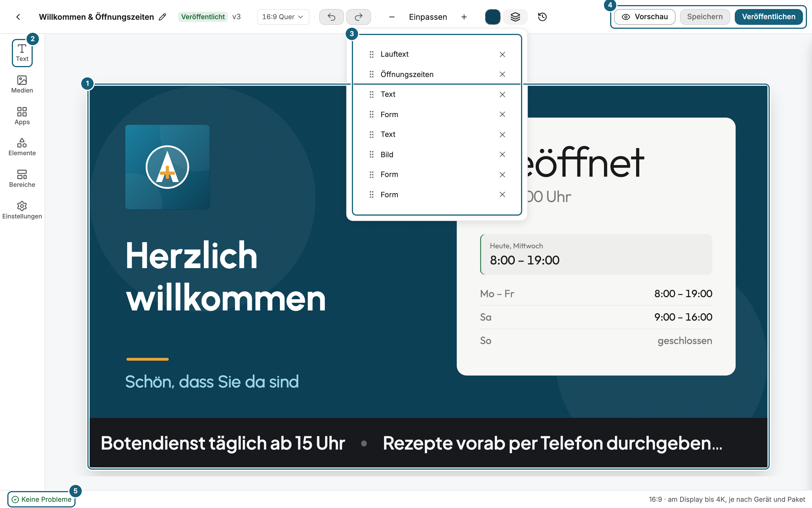
Task: Go back using the left chevron arrow
Action: [18, 17]
